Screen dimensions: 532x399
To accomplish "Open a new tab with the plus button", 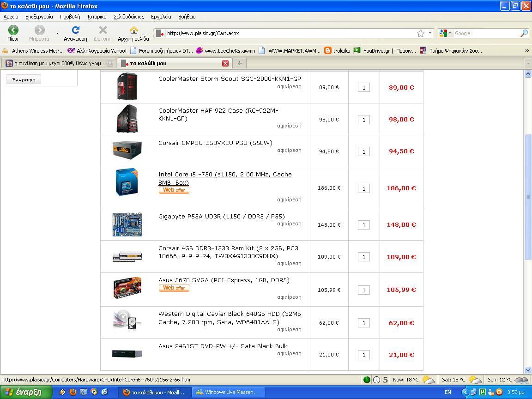I will [x=240, y=63].
